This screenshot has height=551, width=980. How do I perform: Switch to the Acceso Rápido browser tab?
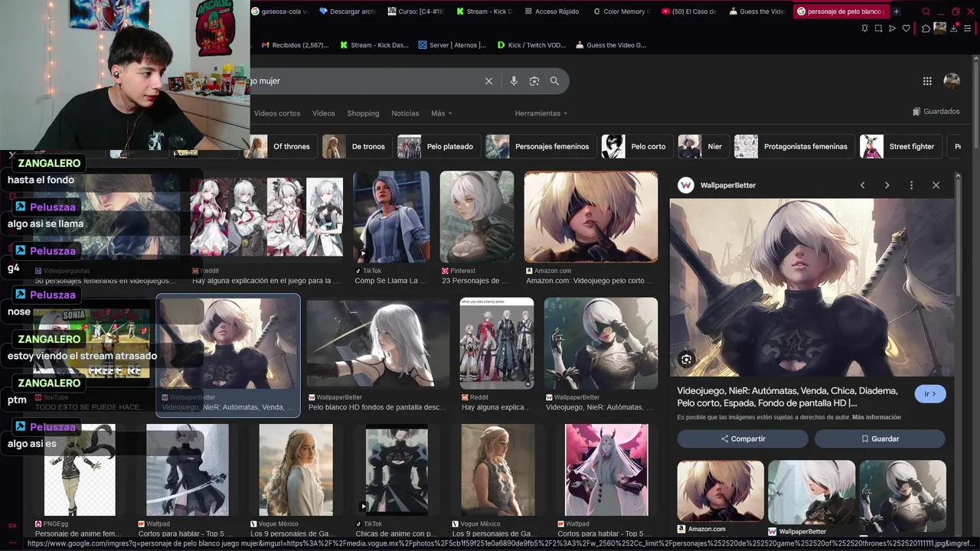pos(552,11)
